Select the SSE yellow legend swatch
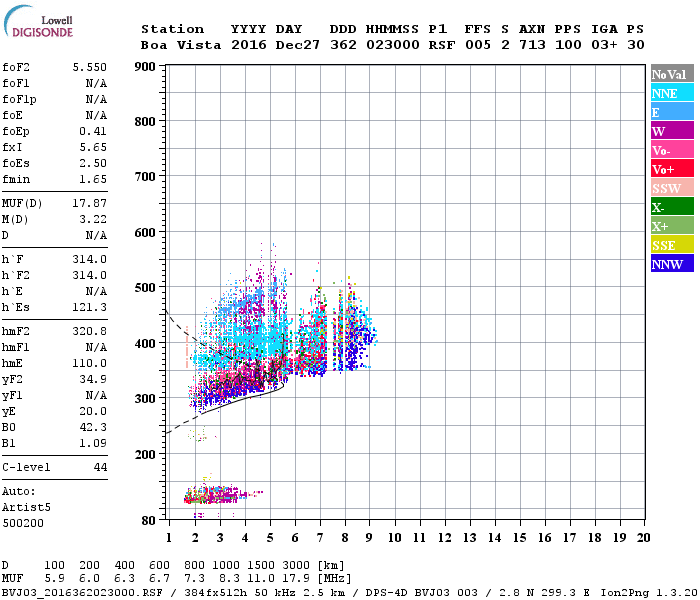The image size is (700, 600). 672,245
